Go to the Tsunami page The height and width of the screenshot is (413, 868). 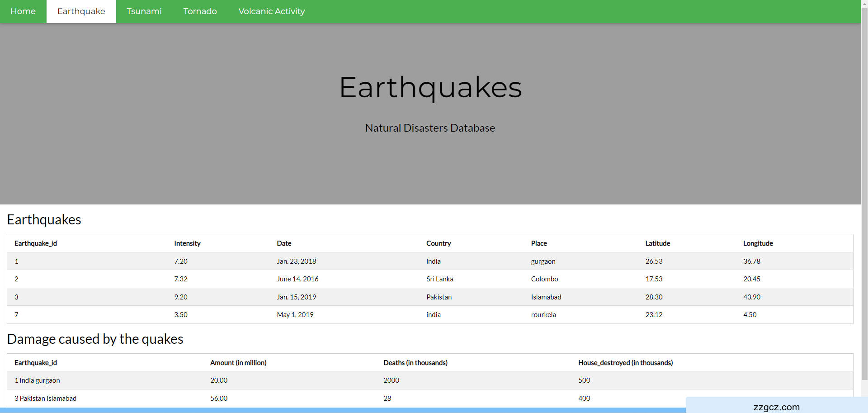click(x=144, y=11)
